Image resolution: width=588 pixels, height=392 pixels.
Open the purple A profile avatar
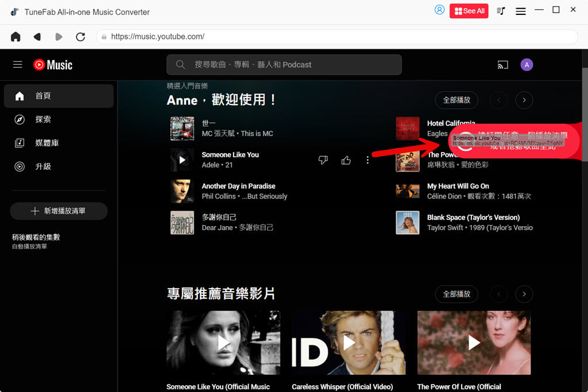click(x=527, y=65)
